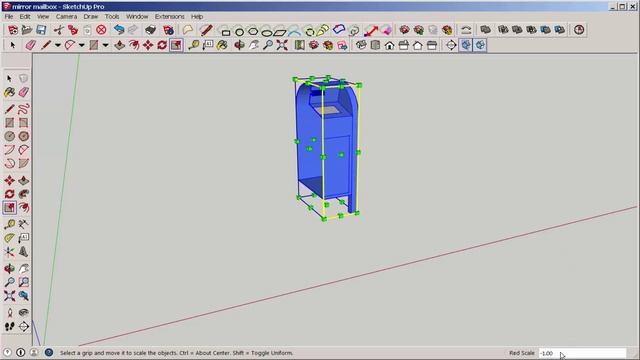Select the Axes tool in left palette

[x=9, y=252]
